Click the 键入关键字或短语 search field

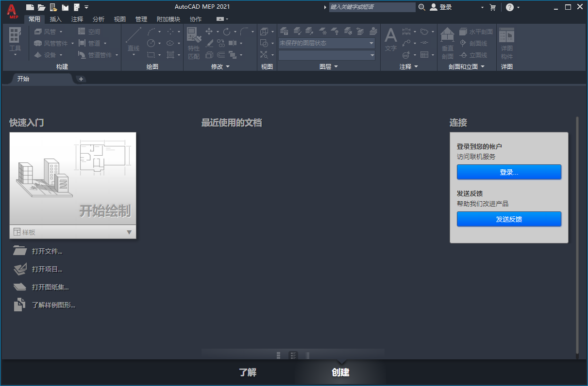(372, 7)
